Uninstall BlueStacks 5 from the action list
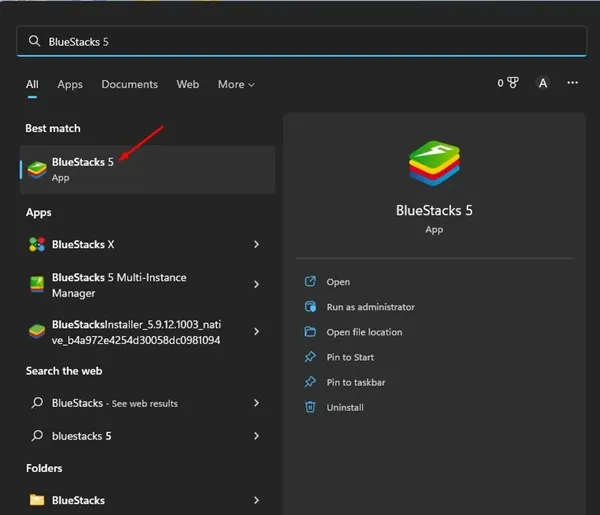 click(x=345, y=407)
